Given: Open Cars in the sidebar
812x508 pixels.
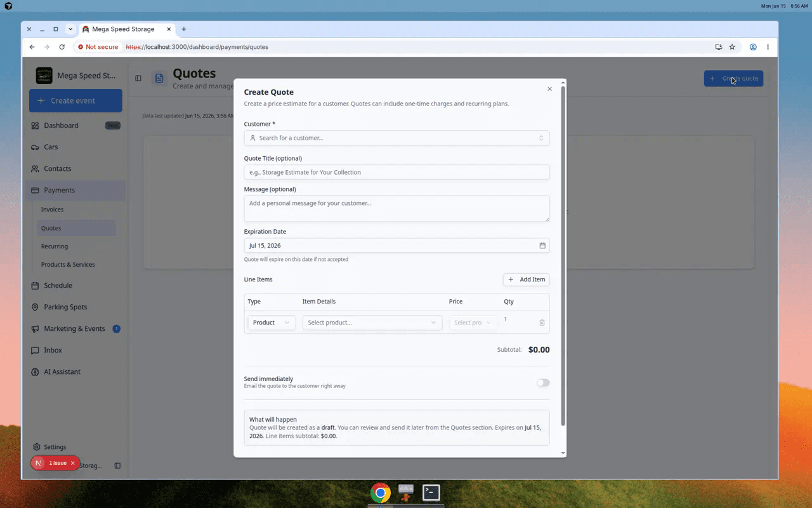Looking at the screenshot, I should pos(75,147).
